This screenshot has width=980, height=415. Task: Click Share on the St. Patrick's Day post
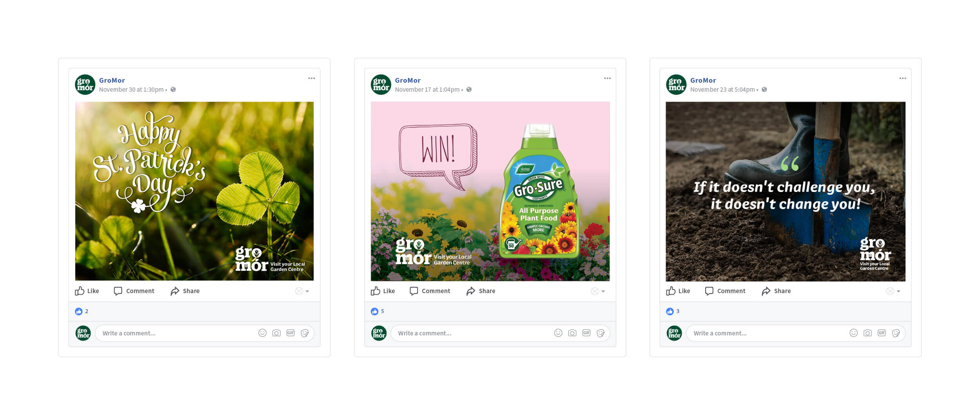click(185, 291)
